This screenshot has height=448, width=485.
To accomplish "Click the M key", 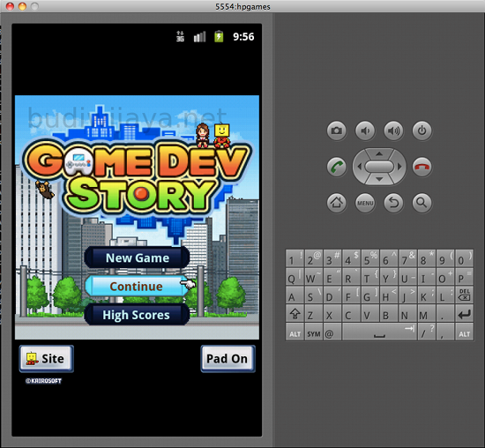I will (427, 314).
